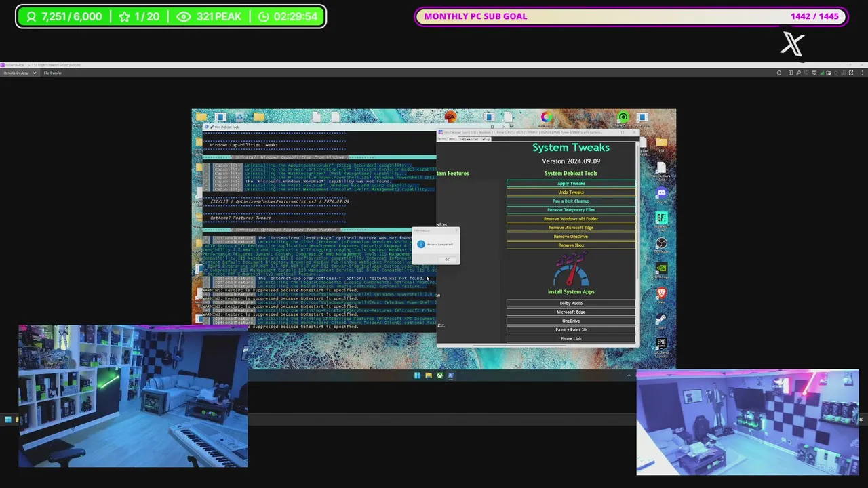Click the Optional Features Tweaks console line
Viewport: 868px width, 488px height.
click(241, 218)
